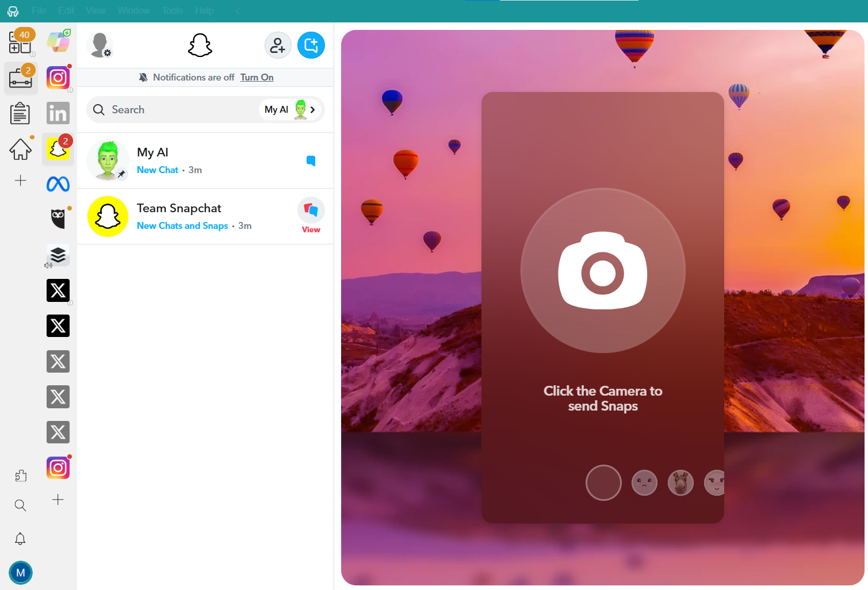This screenshot has height=590, width=868.
Task: Open Hootsuite from the sidebar
Action: point(58,217)
